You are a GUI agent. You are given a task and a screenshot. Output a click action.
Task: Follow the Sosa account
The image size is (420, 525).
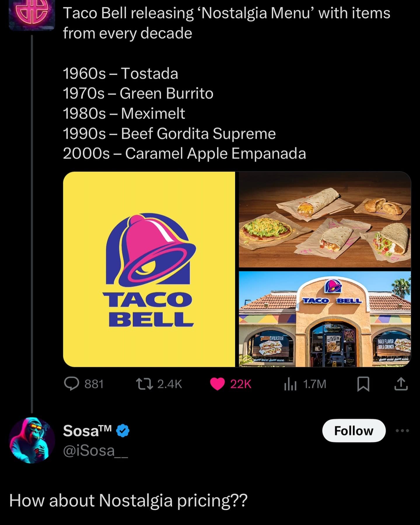click(354, 430)
